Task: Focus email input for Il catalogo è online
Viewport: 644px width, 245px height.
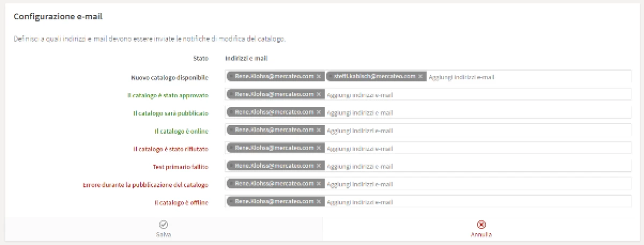Action: click(x=472, y=131)
